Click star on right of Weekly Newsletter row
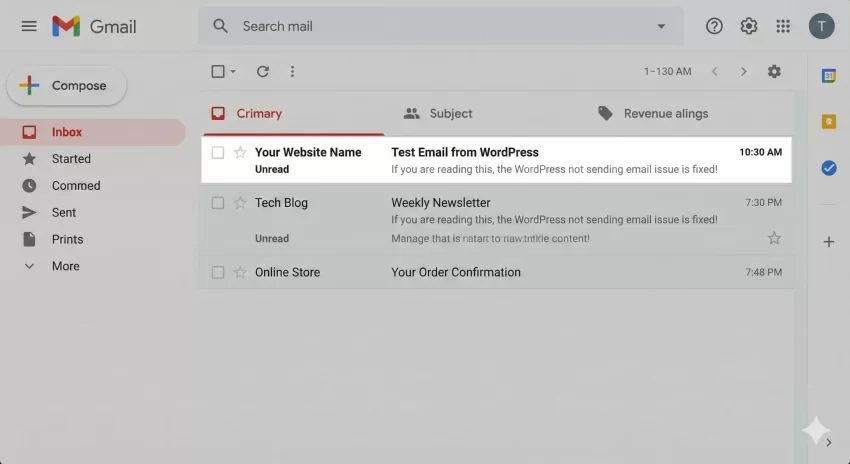 click(x=774, y=238)
